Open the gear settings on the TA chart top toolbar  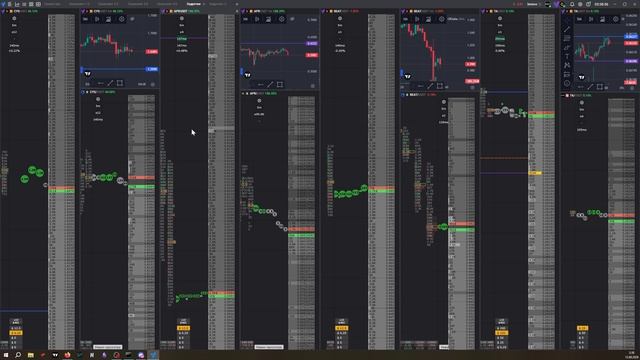click(616, 19)
